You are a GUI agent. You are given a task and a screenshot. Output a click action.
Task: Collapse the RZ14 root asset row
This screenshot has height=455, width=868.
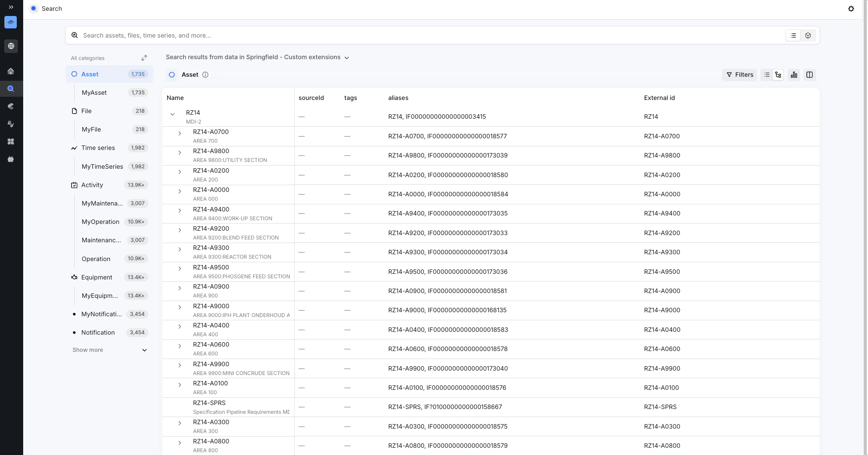(x=172, y=114)
